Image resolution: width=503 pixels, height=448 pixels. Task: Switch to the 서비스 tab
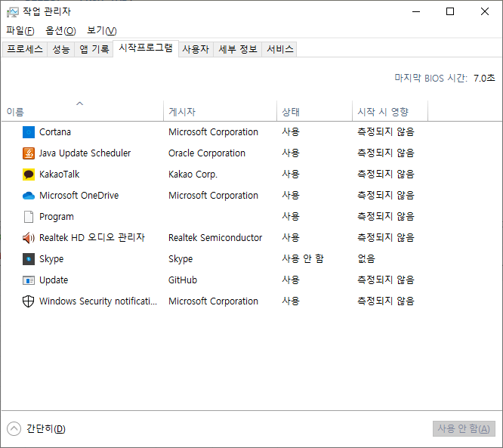[x=279, y=49]
